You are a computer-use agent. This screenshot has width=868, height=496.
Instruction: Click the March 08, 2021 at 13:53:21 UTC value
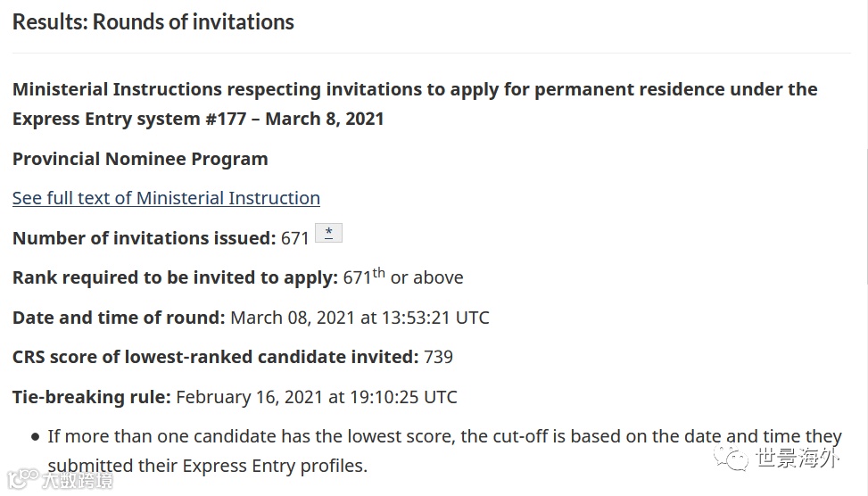click(x=360, y=318)
